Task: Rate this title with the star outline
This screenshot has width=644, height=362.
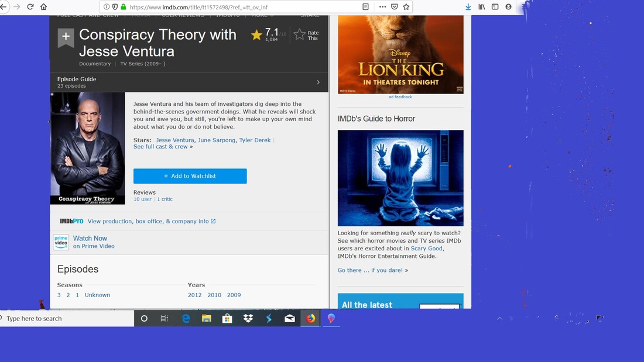Action: (299, 35)
